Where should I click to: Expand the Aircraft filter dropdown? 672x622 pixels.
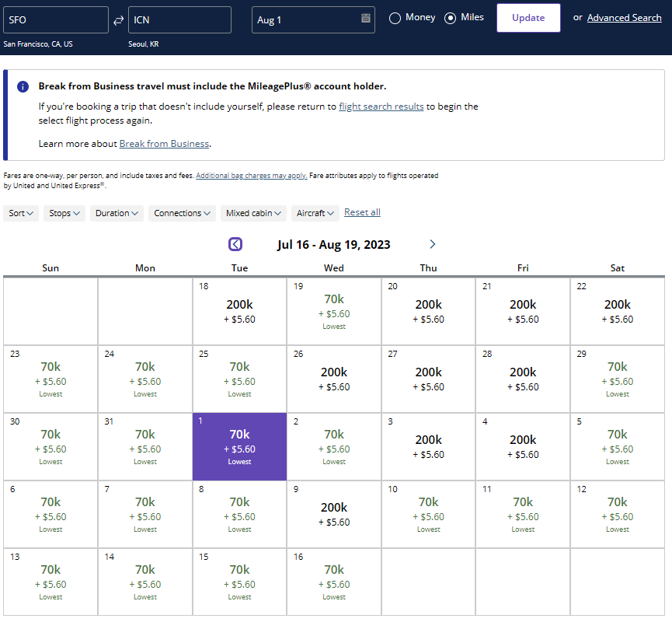[315, 213]
